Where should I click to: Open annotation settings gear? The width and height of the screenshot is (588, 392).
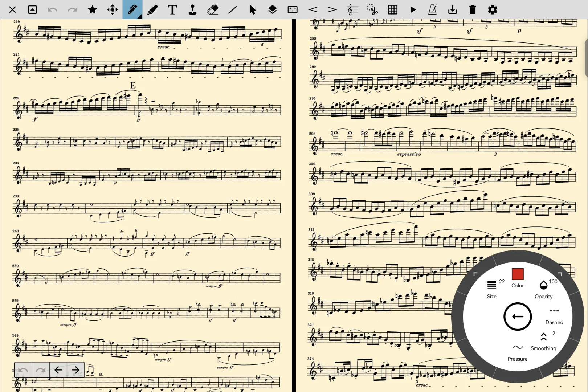tap(493, 10)
